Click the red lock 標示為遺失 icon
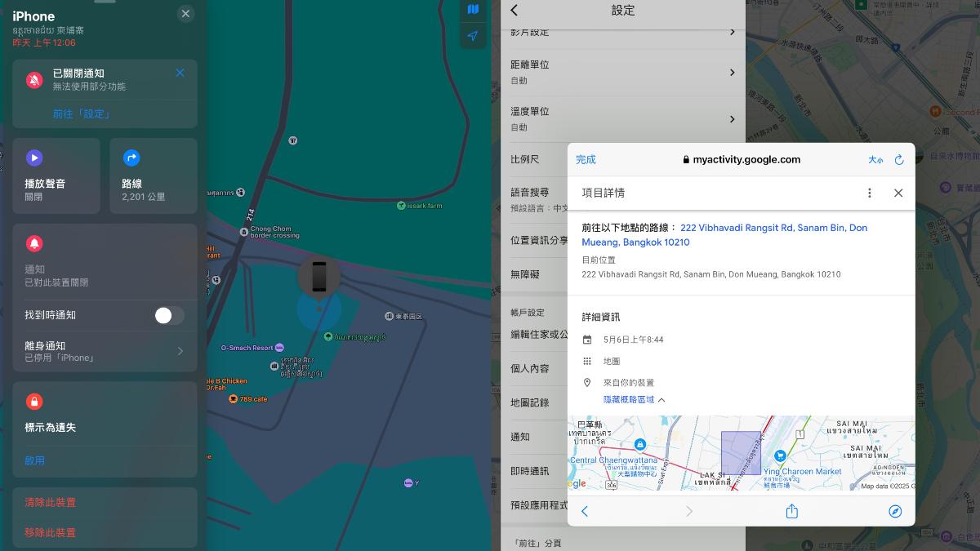The image size is (980, 551). [34, 402]
